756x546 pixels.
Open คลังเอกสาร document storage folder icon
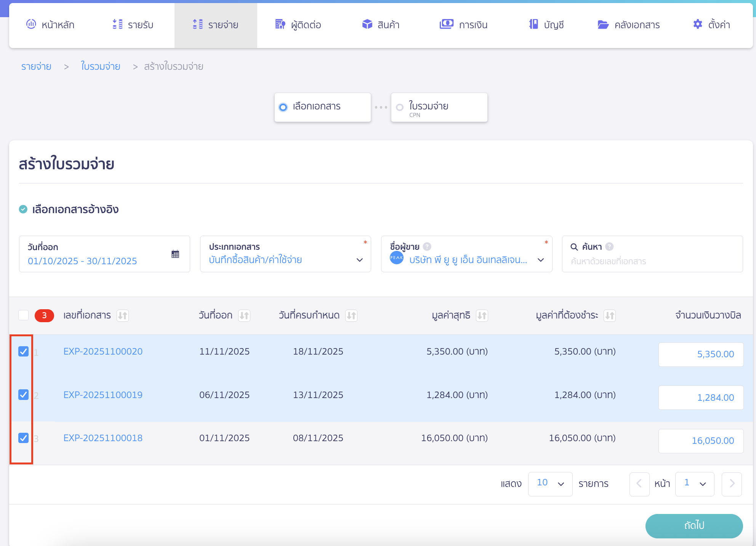(x=603, y=24)
